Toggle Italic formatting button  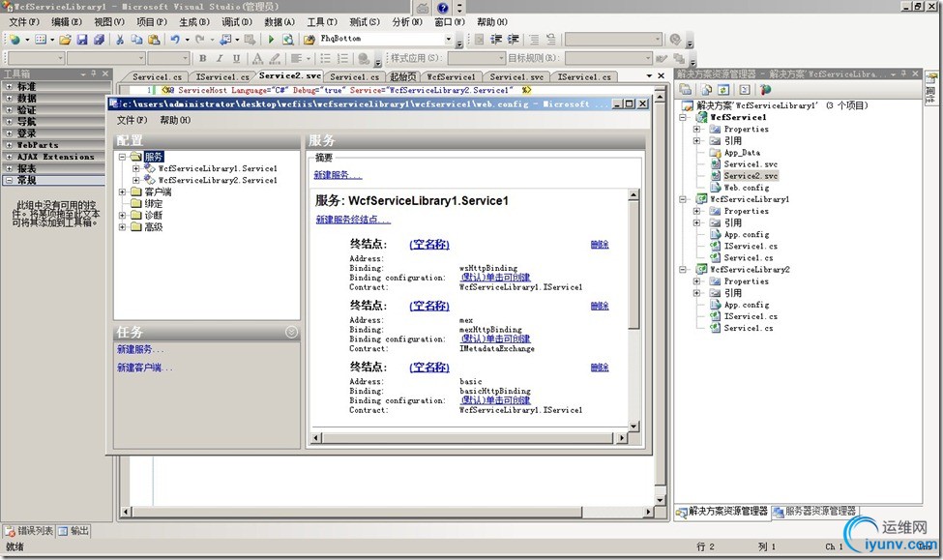click(x=220, y=58)
